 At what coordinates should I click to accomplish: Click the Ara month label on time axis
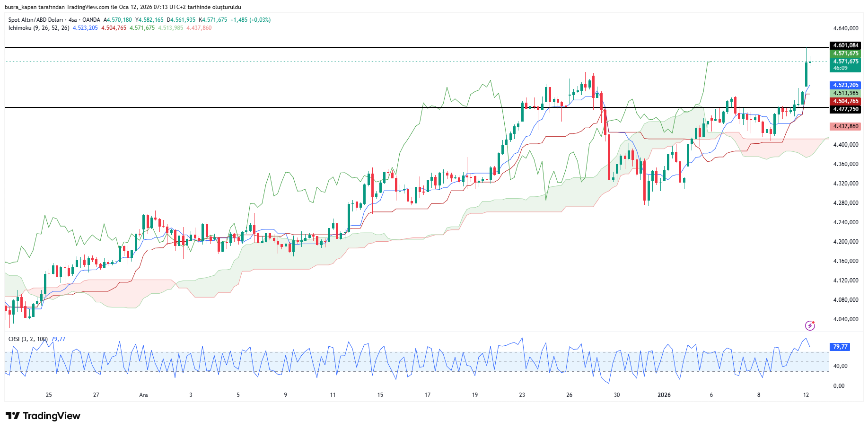(x=143, y=395)
